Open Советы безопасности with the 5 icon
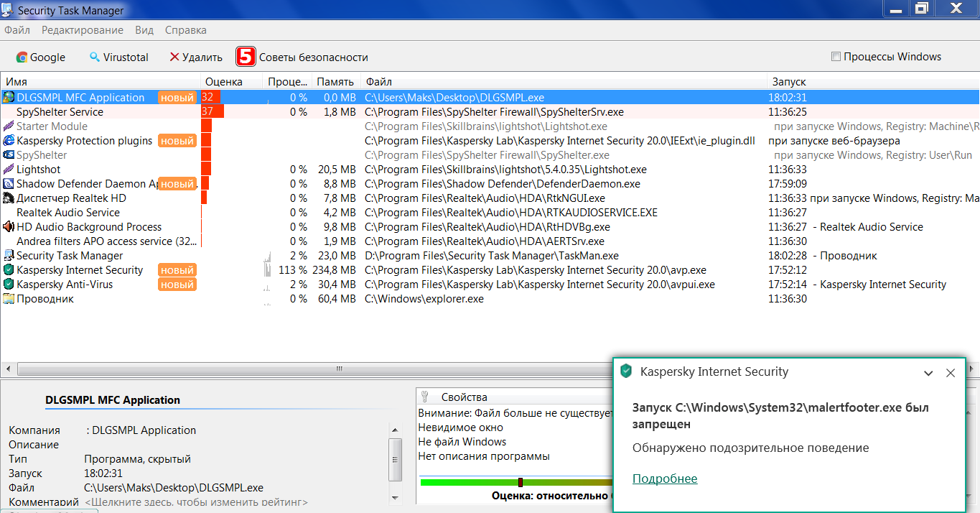Image resolution: width=980 pixels, height=513 pixels. pyautogui.click(x=302, y=57)
